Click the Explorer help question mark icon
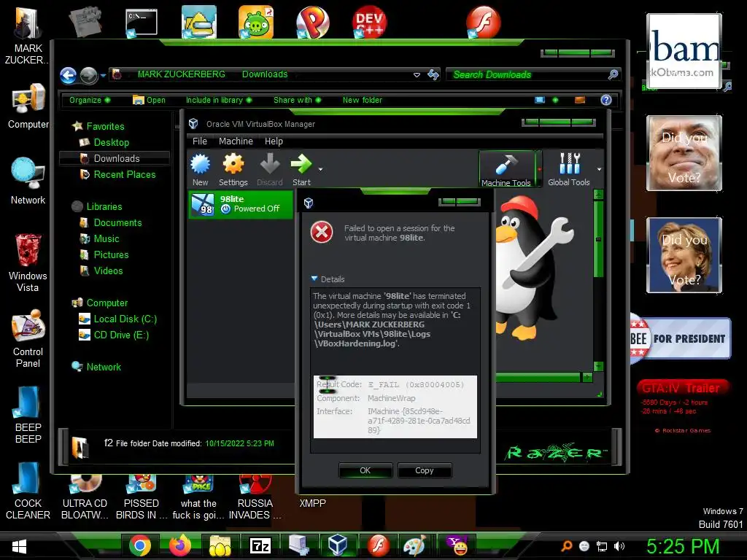The width and height of the screenshot is (747, 560). 606,100
